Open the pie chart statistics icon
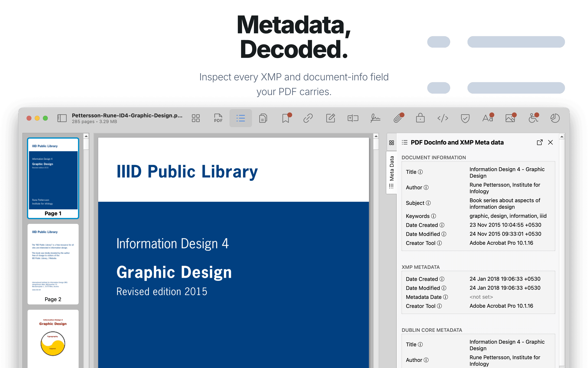This screenshot has height=368, width=588. click(555, 118)
